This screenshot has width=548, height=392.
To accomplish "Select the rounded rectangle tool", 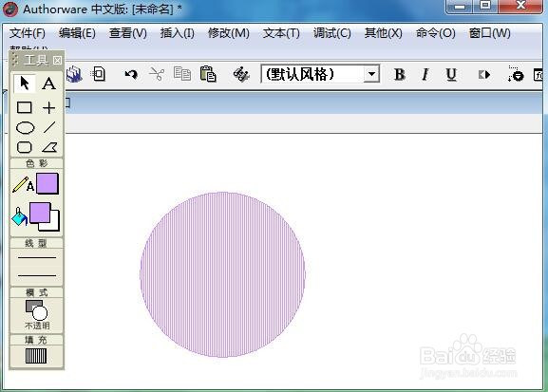I will (x=25, y=147).
